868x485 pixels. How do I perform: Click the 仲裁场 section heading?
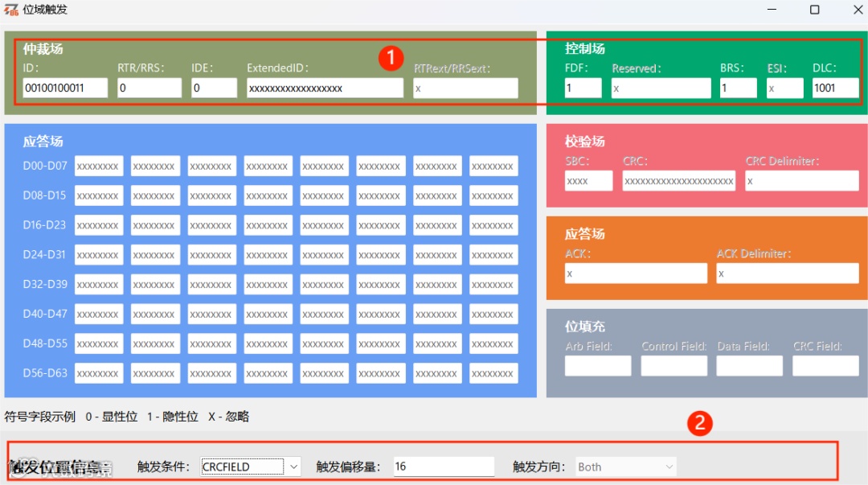point(43,49)
